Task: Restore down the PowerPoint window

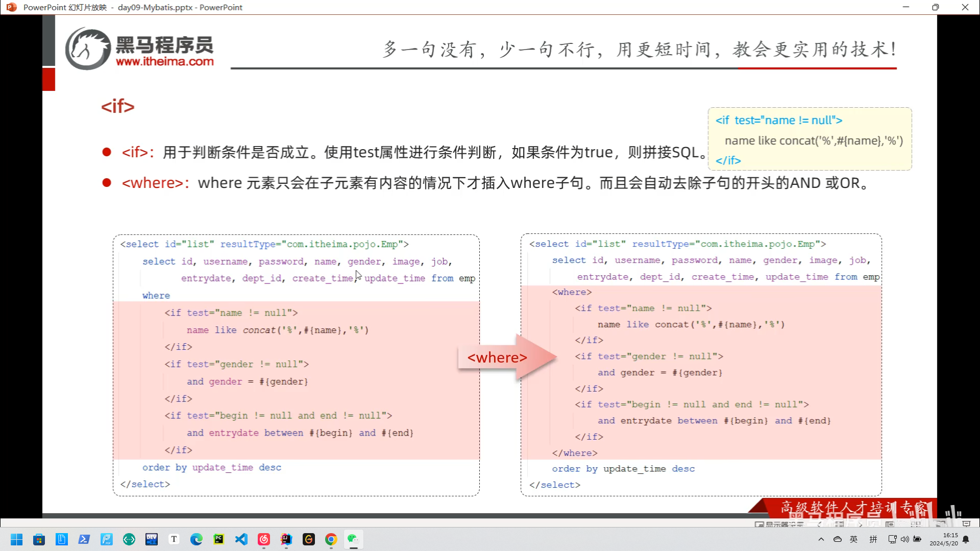Action: (x=935, y=7)
